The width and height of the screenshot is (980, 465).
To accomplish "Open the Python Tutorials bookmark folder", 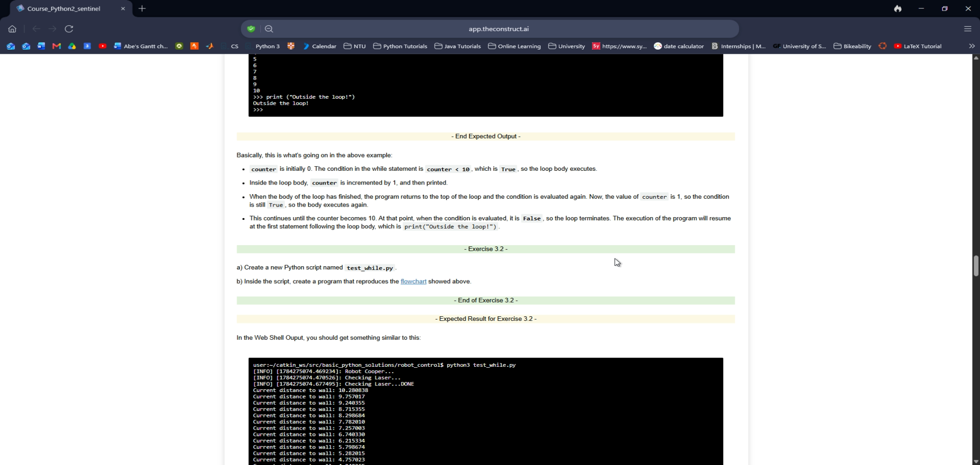I will (x=400, y=46).
